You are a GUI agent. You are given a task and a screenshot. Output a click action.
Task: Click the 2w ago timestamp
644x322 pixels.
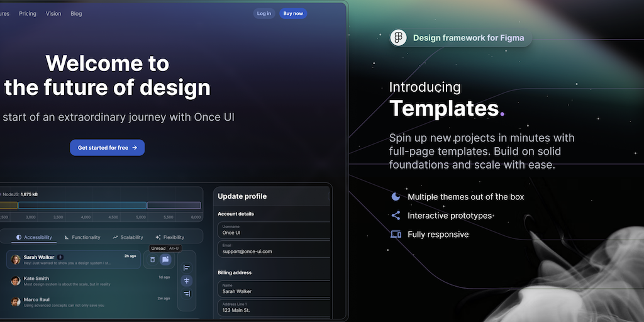coord(164,298)
